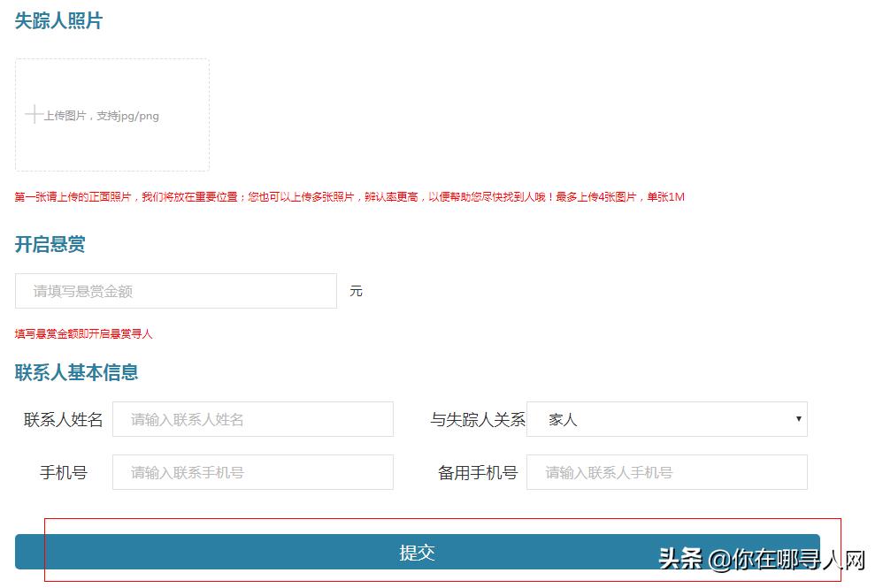This screenshot has height=588, width=883.
Task: Click the 元 currency label beside the input
Action: point(356,290)
